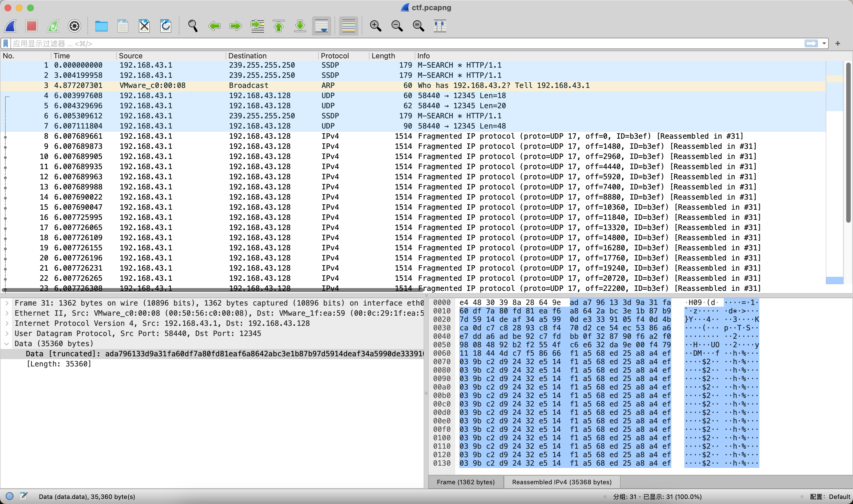Sort by Length column header
The height and width of the screenshot is (504, 853).
[392, 56]
